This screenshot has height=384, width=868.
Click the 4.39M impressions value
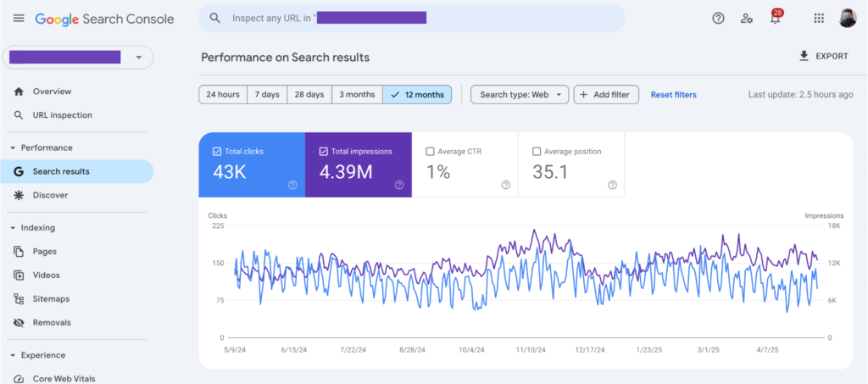pyautogui.click(x=346, y=172)
